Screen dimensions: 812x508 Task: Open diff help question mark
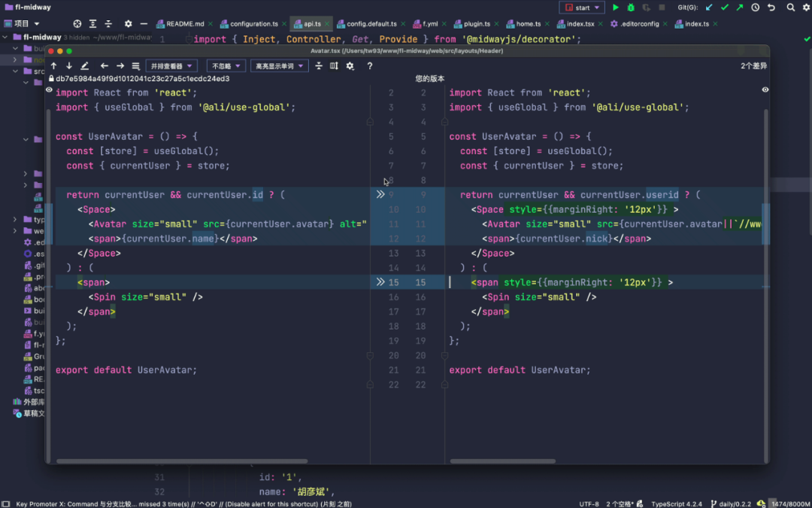(370, 65)
